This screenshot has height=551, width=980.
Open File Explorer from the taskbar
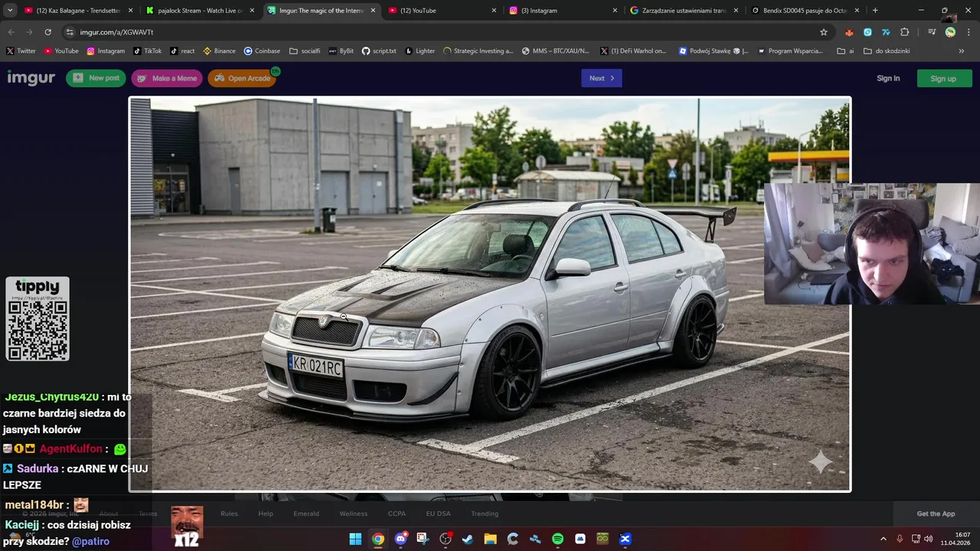pyautogui.click(x=490, y=539)
